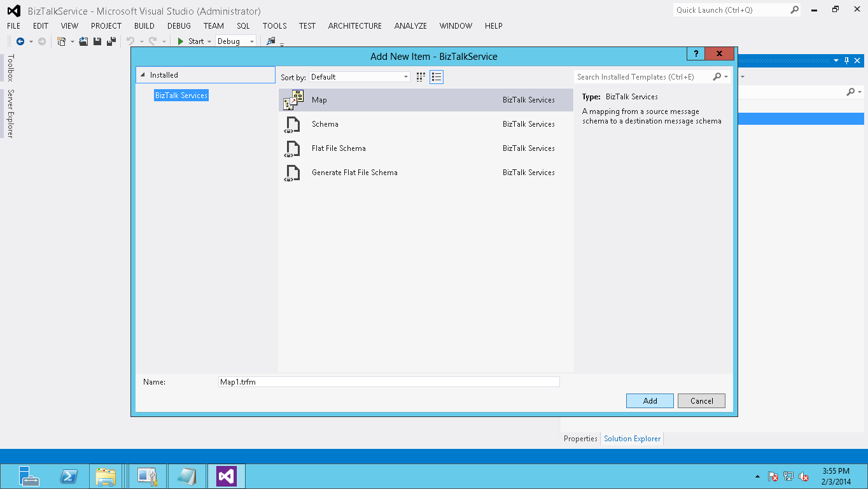868x489 pixels.
Task: Switch templates to small icons view
Action: click(x=421, y=77)
